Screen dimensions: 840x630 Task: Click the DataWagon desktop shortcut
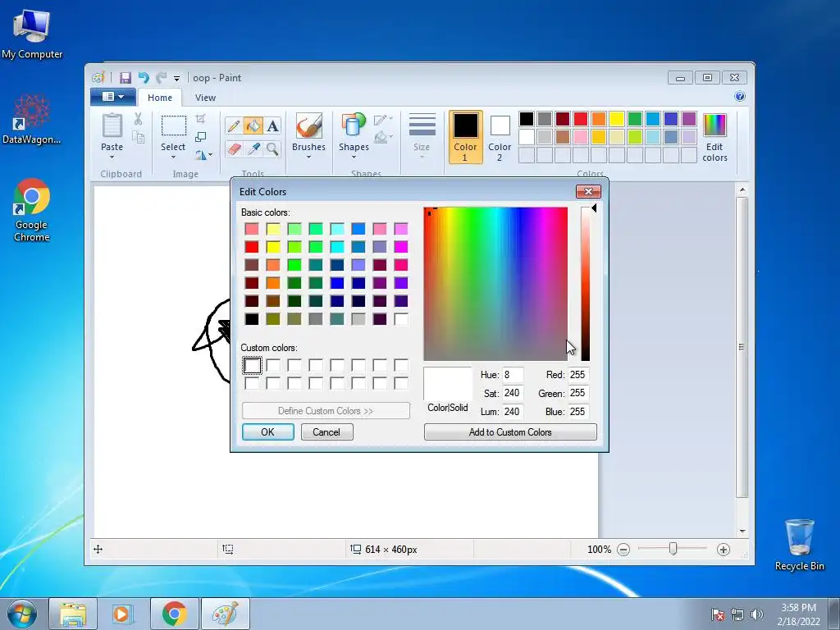pyautogui.click(x=32, y=119)
